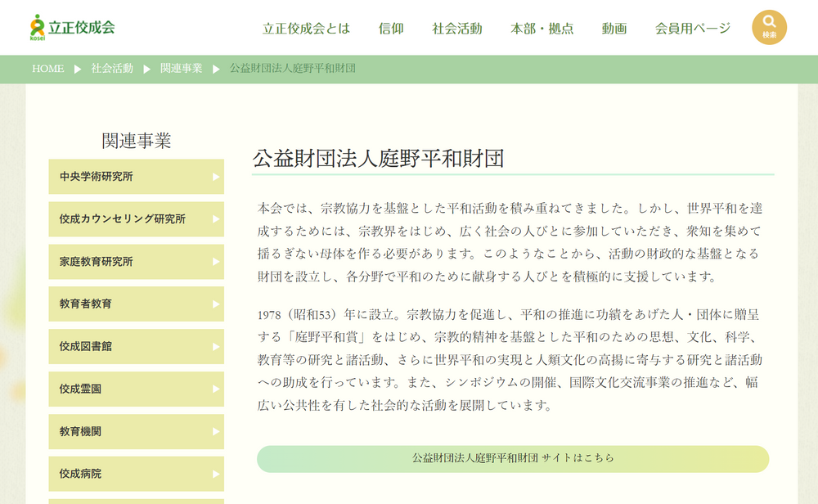Open 佼成カウンセリング研究所 sidebar item

136,219
